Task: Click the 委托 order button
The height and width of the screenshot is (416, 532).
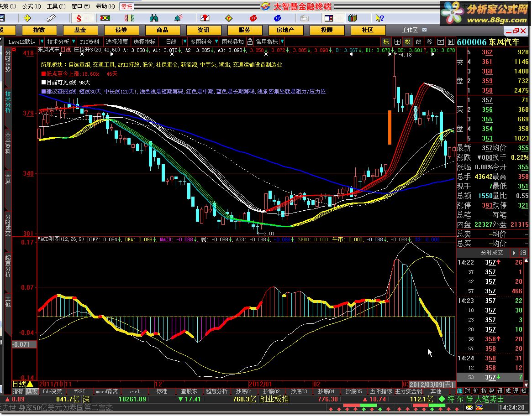Action: point(127,6)
